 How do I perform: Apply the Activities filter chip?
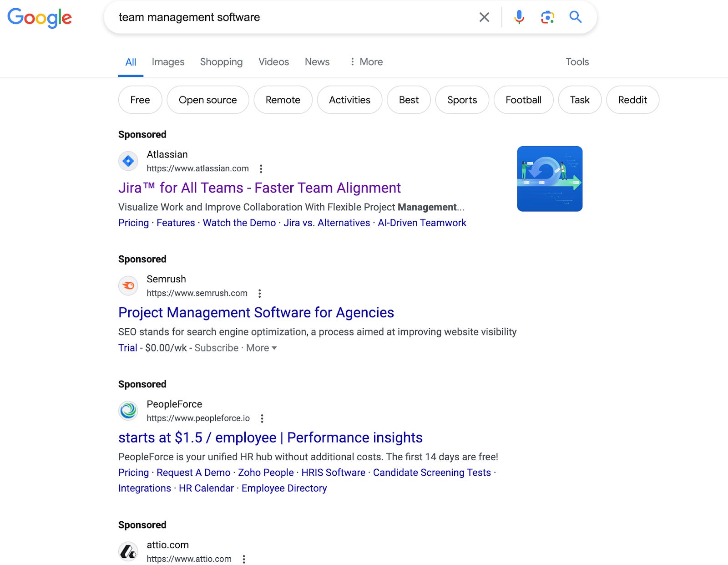point(349,100)
